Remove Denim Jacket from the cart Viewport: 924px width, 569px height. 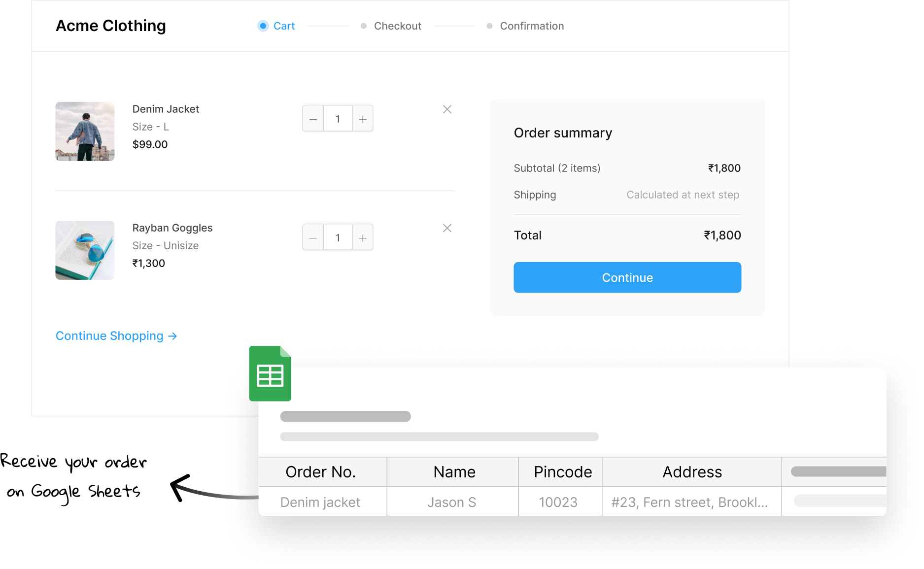coord(447,109)
